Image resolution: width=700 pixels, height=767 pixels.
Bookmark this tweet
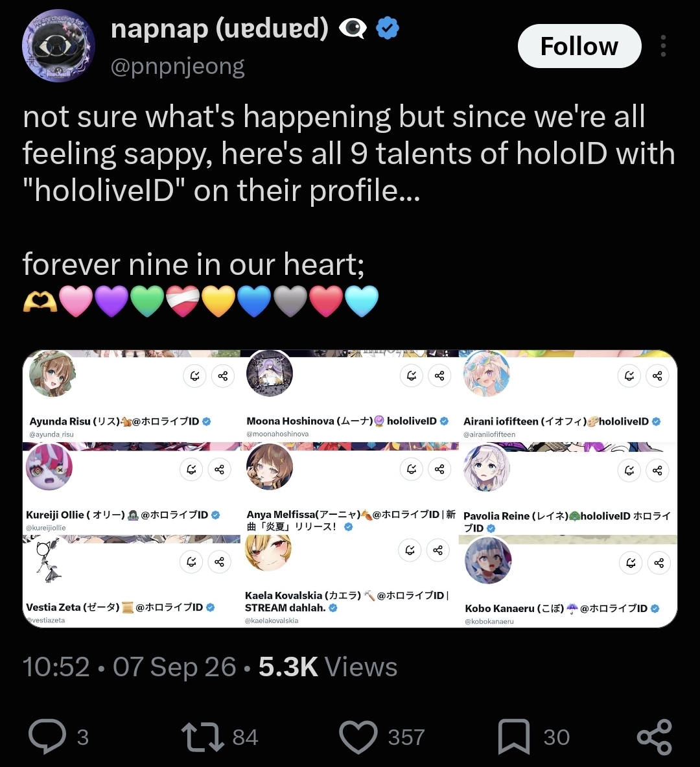tap(513, 737)
